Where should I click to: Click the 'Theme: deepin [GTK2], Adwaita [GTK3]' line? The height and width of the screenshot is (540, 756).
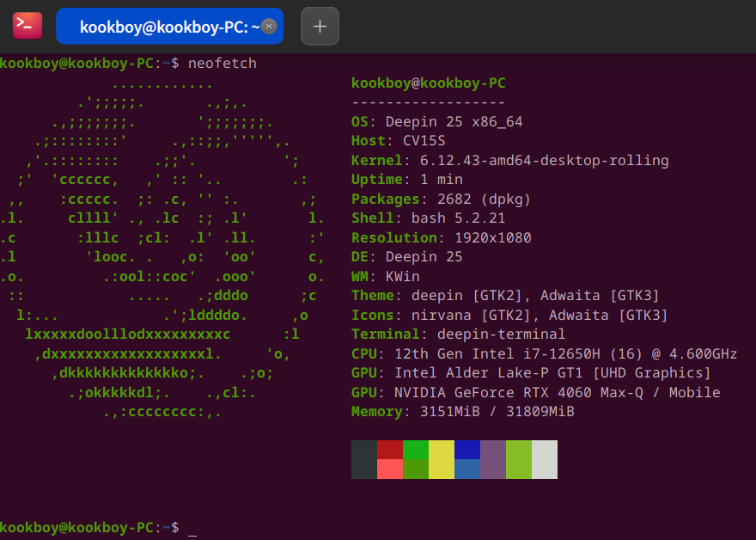pyautogui.click(x=505, y=295)
